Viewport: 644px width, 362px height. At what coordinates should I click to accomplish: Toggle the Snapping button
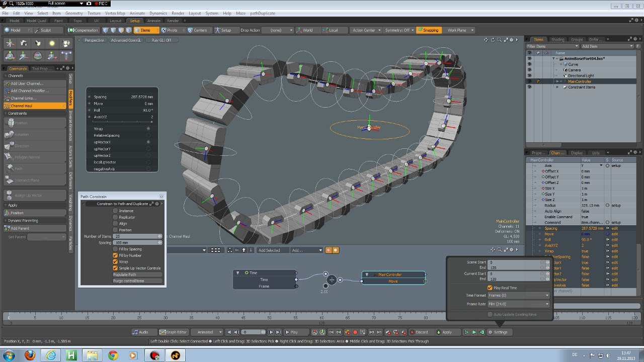tap(429, 30)
